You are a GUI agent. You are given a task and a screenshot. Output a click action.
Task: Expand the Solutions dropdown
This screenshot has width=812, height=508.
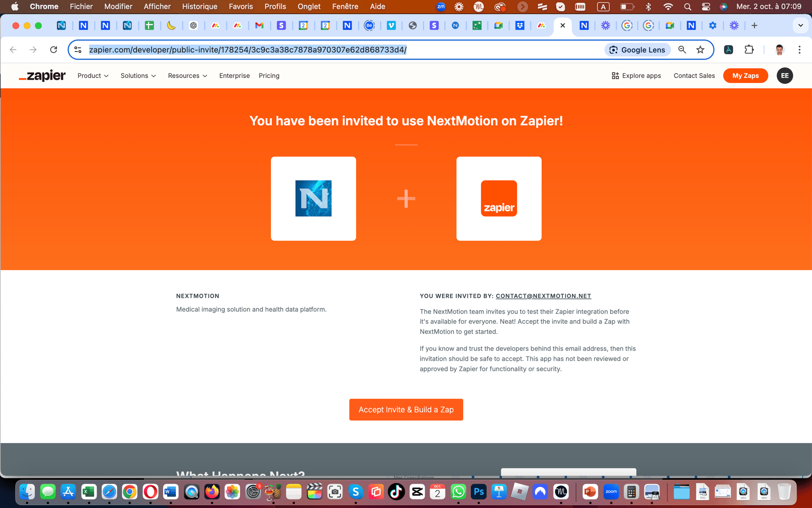click(x=138, y=76)
